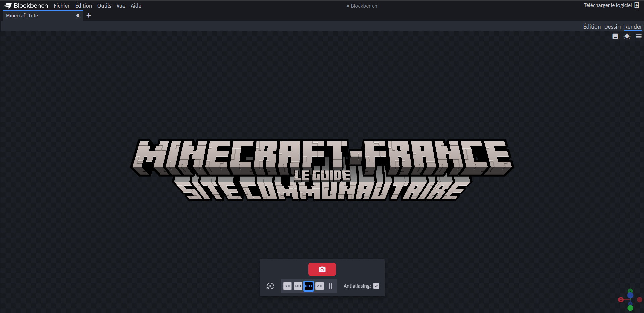Click the Blockbench brand name

31,6
